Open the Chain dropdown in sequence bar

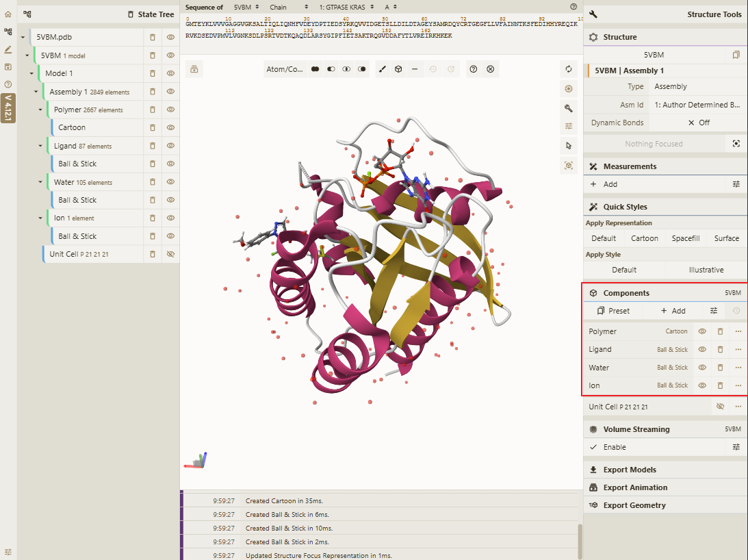pyautogui.click(x=289, y=7)
